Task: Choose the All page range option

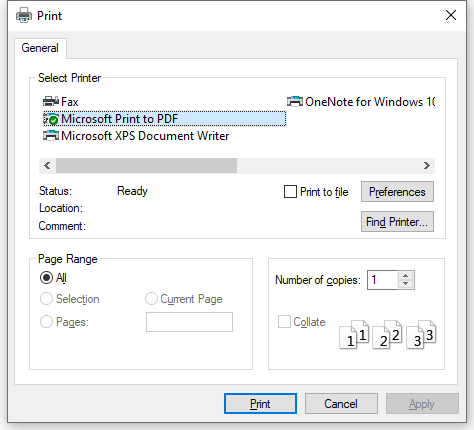Action: point(46,277)
